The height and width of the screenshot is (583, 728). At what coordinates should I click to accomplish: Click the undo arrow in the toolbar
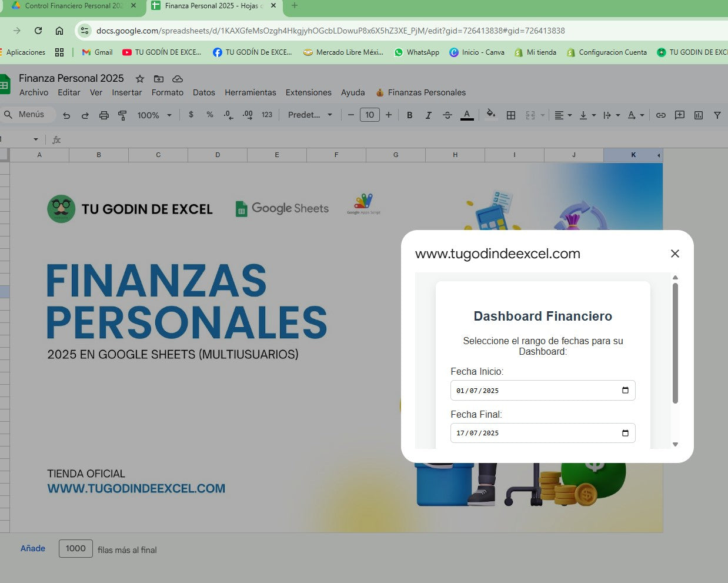(x=66, y=115)
